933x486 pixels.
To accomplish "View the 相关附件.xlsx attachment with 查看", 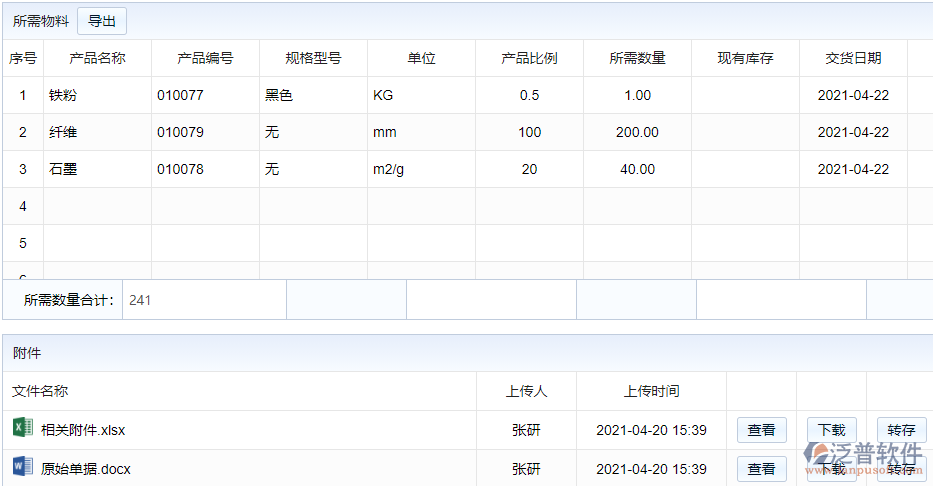I will 761,430.
